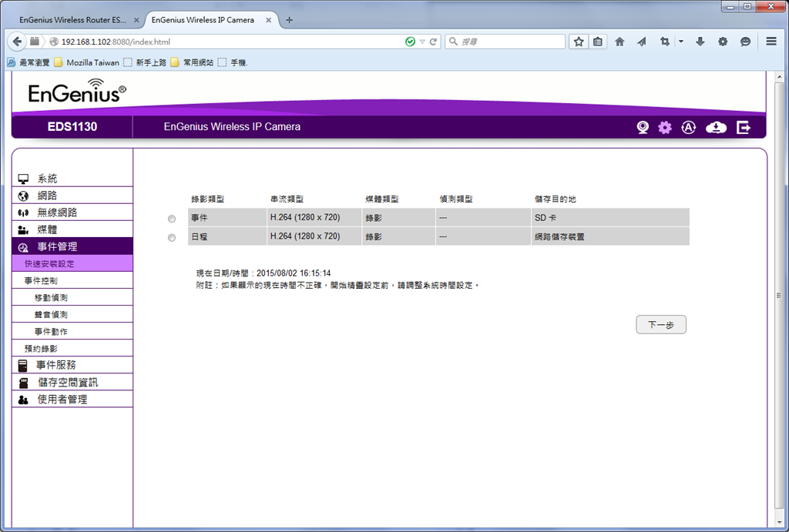Click the 最常瀏覽 bookmark icon
The height and width of the screenshot is (532, 789).
tap(11, 62)
